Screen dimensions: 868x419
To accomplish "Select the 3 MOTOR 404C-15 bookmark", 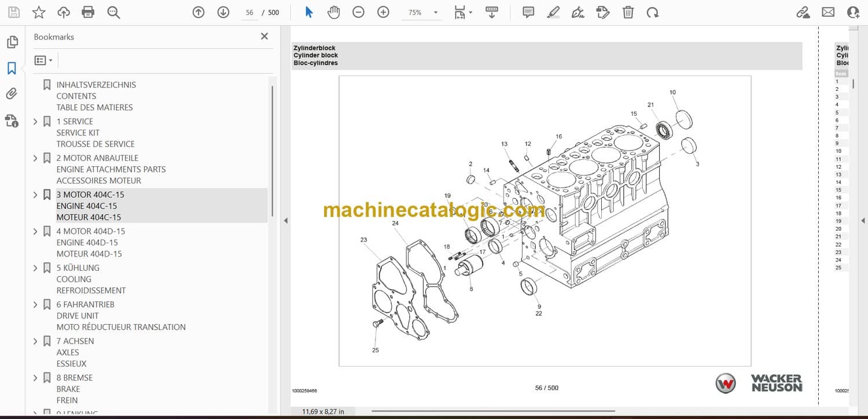I will point(90,194).
